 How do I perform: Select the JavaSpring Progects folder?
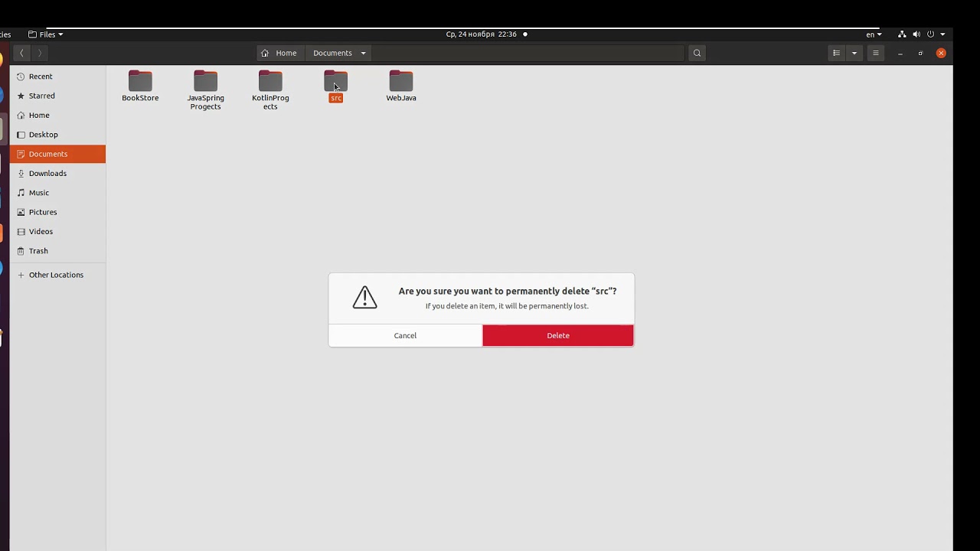pos(205,90)
